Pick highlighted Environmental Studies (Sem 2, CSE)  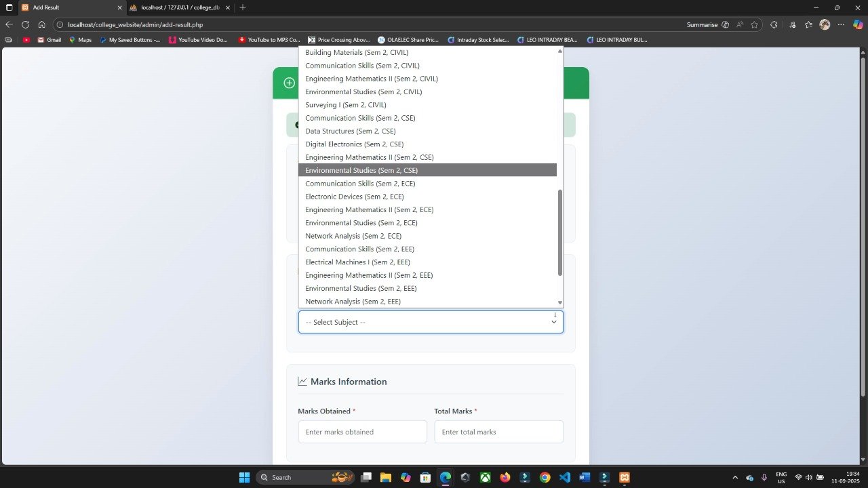(x=361, y=170)
